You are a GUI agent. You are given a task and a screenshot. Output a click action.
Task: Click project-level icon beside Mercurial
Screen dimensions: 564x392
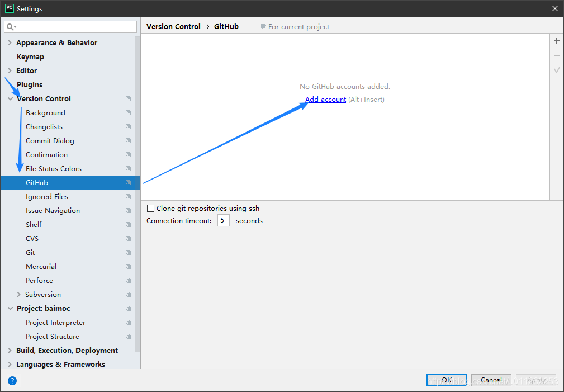[128, 266]
